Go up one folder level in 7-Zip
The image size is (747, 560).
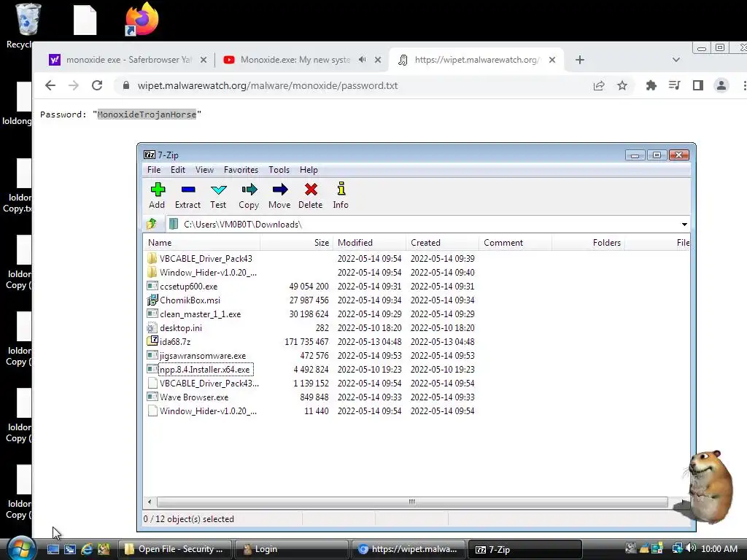tap(152, 224)
